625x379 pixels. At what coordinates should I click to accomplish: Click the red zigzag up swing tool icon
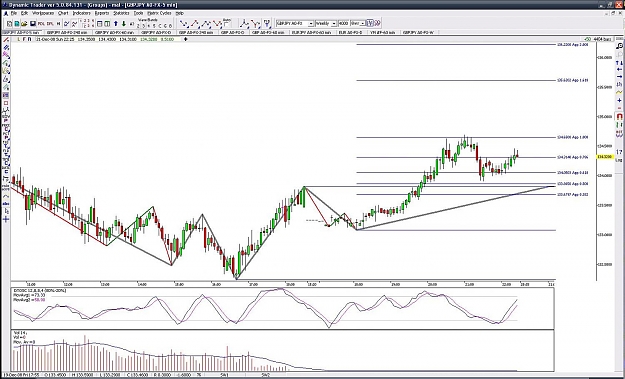coord(195,24)
